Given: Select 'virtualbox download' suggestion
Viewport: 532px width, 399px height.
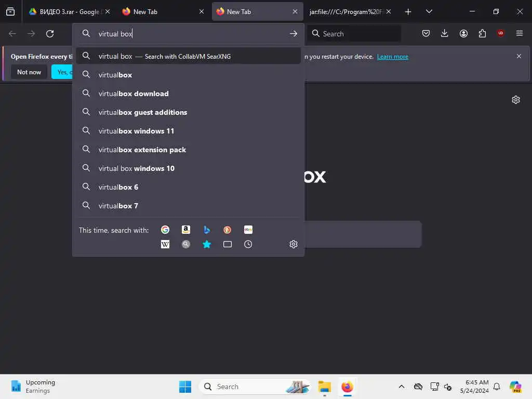Looking at the screenshot, I should pyautogui.click(x=188, y=94).
